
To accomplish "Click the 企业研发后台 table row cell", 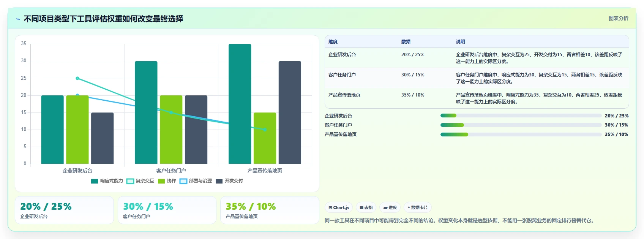I will 342,55.
